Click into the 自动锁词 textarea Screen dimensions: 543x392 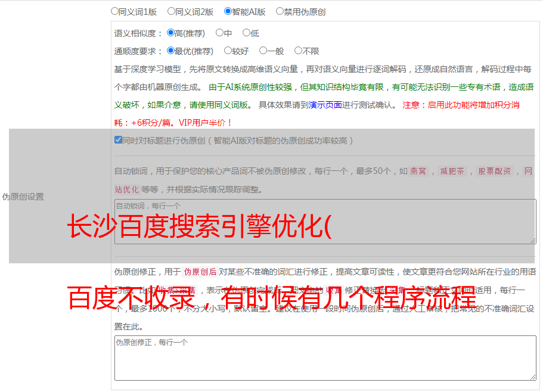pos(325,222)
